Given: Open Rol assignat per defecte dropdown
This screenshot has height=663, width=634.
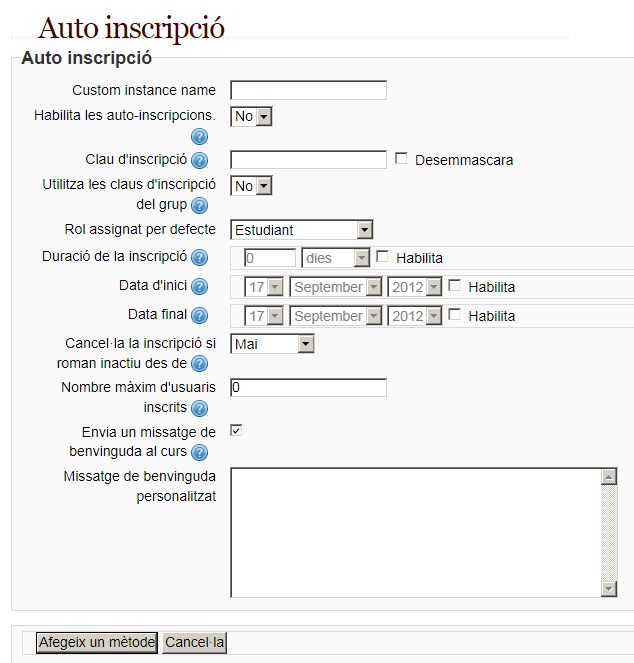Looking at the screenshot, I should tap(302, 230).
